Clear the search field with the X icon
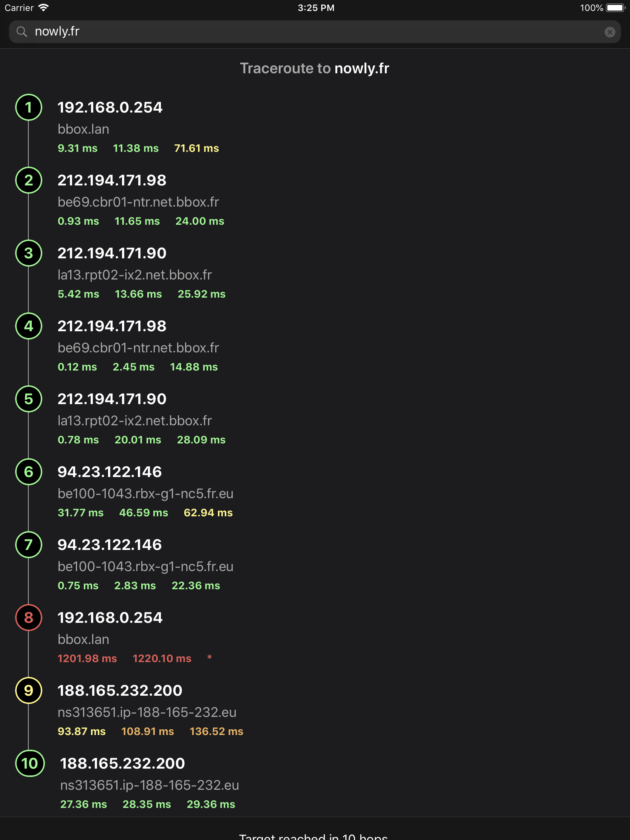 (x=610, y=31)
